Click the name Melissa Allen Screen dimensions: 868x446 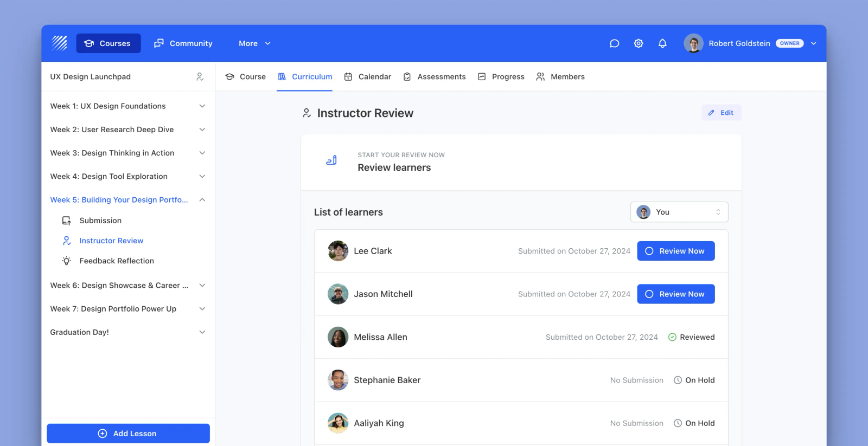[x=381, y=337]
